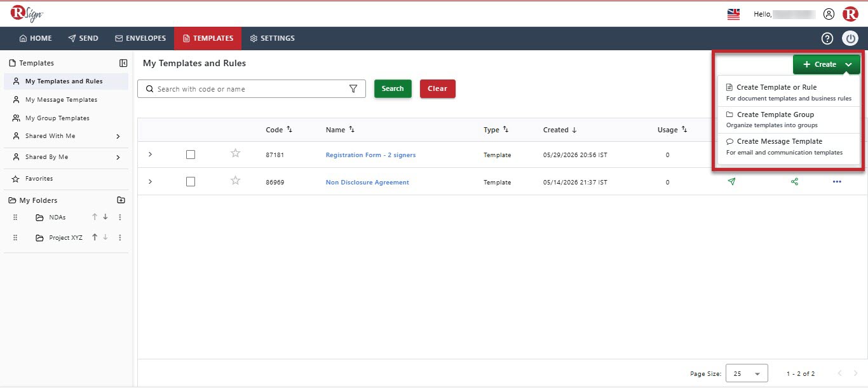Click the red R brand icon

pos(850,14)
